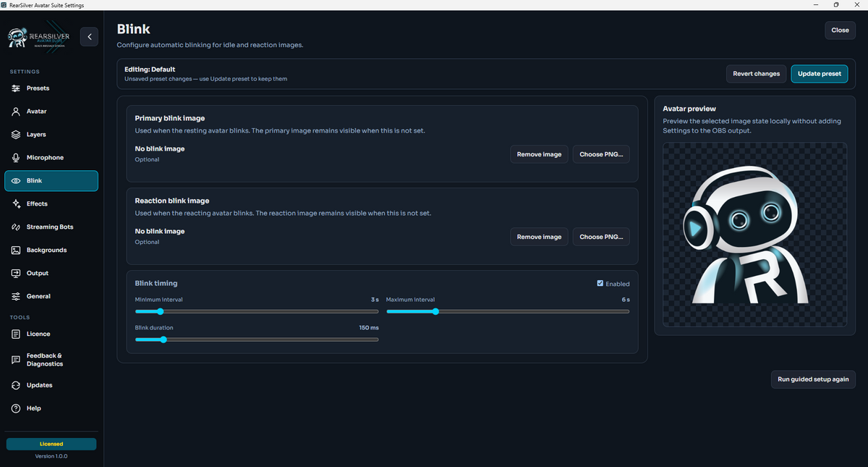Click the Updates refresh icon

(16, 385)
